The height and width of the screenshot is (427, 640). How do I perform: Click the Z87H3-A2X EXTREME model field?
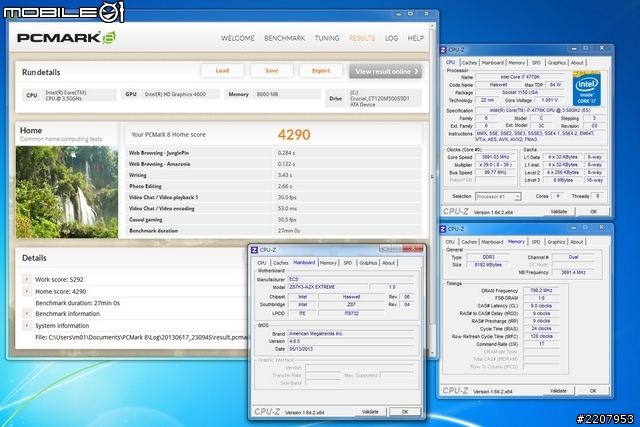(x=328, y=287)
